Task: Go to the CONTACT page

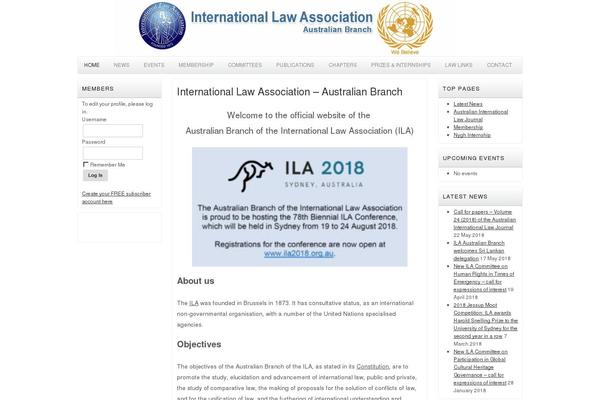Action: [x=499, y=65]
